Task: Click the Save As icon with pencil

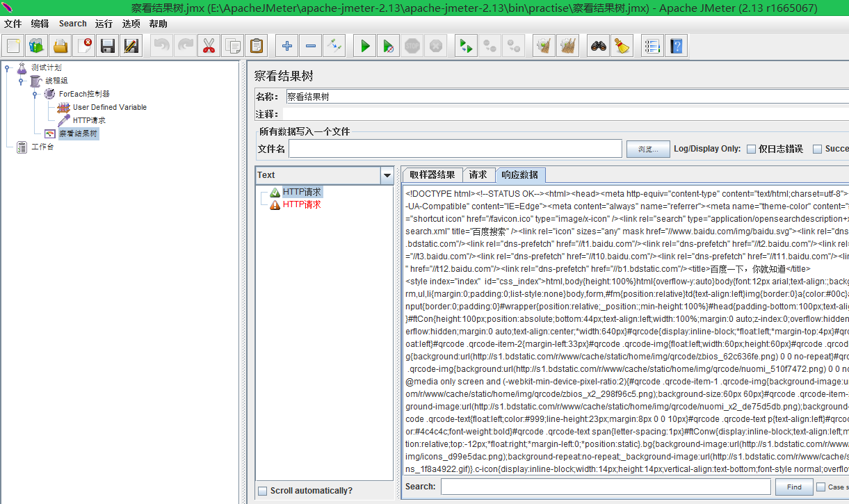Action: [x=131, y=47]
